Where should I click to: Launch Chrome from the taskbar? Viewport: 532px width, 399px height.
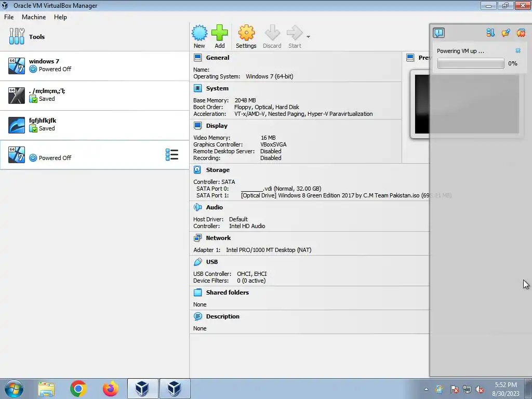pyautogui.click(x=78, y=389)
